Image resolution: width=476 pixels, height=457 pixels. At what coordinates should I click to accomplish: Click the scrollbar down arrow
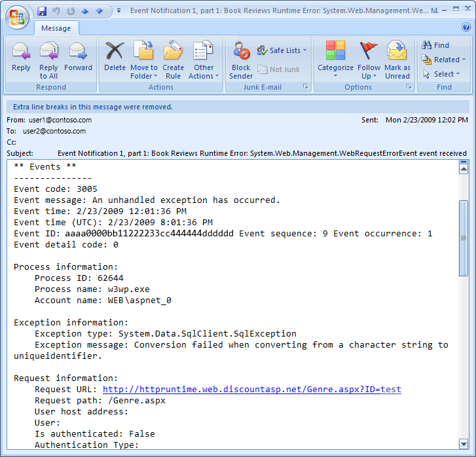click(464, 445)
